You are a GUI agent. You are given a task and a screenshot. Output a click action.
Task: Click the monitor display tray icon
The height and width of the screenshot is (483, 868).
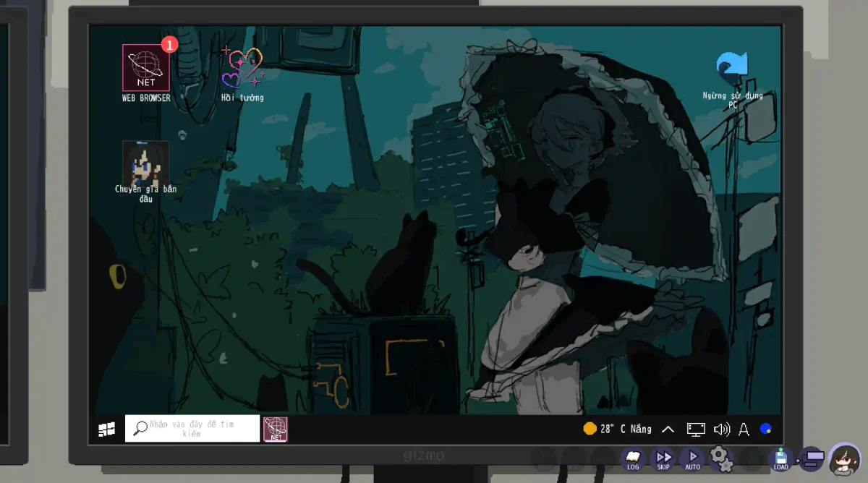696,429
